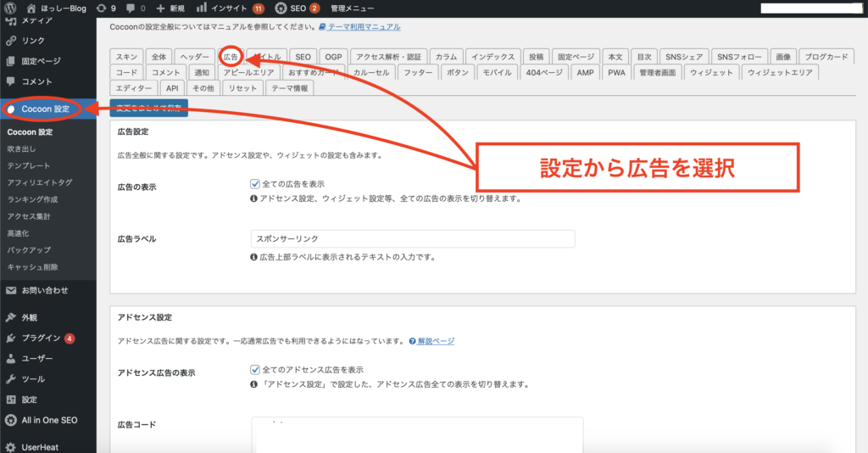Click the question-mark icon beside 解説ページ

(x=413, y=341)
